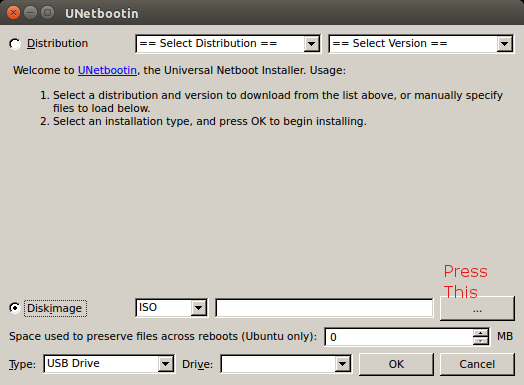Viewport: 524px width, 385px height.
Task: Click the Cancel button
Action: click(477, 364)
